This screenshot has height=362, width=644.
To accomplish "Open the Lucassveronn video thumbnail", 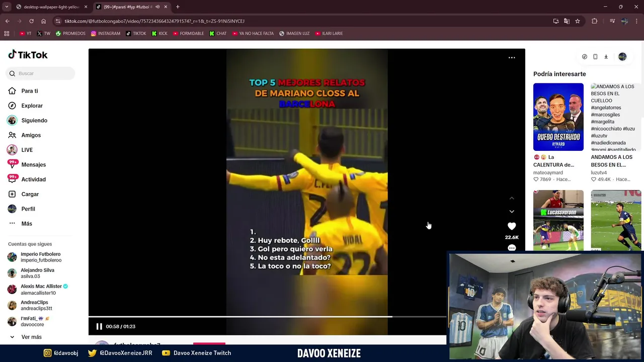I will coord(558,220).
